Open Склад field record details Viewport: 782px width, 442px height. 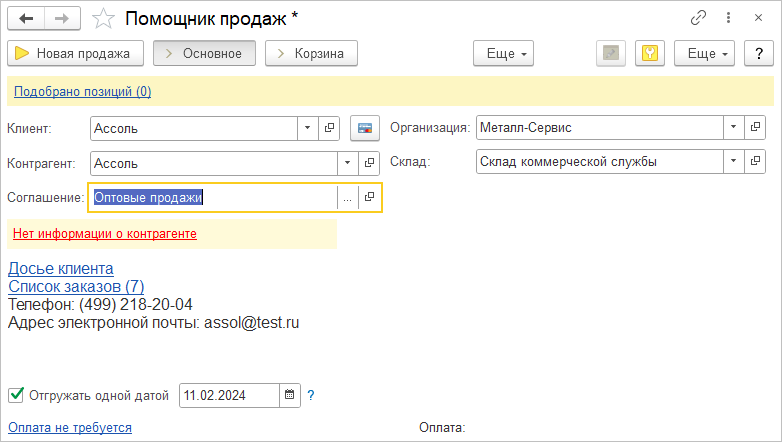(x=755, y=160)
